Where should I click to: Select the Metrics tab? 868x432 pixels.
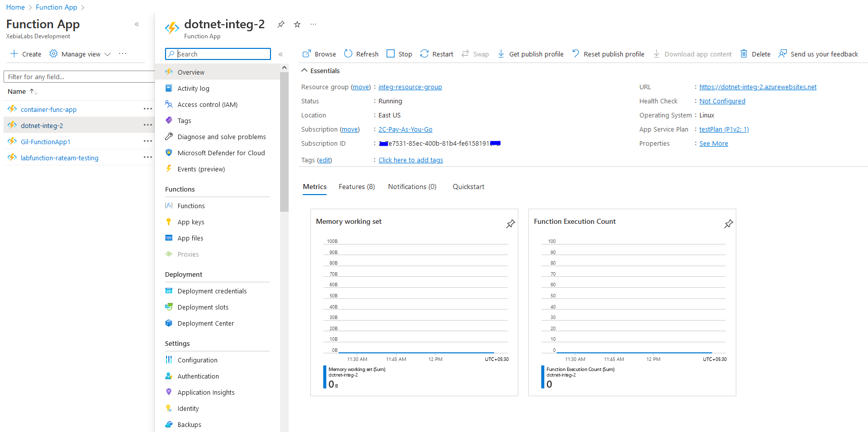315,187
